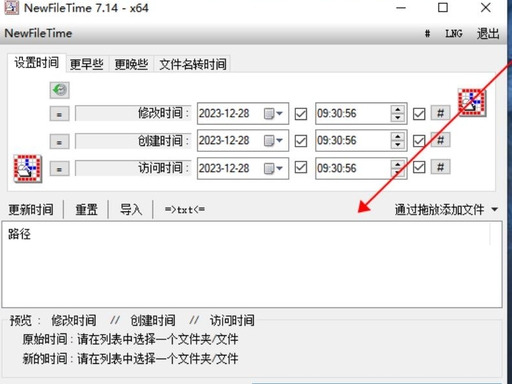Screen dimensions: 512x384
Task: Switch to the 设置时间 tab
Action: (37, 63)
